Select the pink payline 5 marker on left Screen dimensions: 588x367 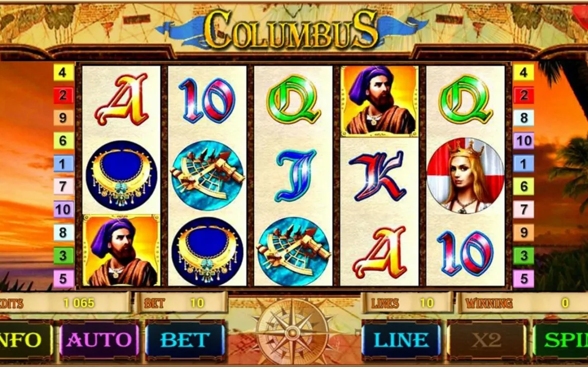tap(63, 279)
